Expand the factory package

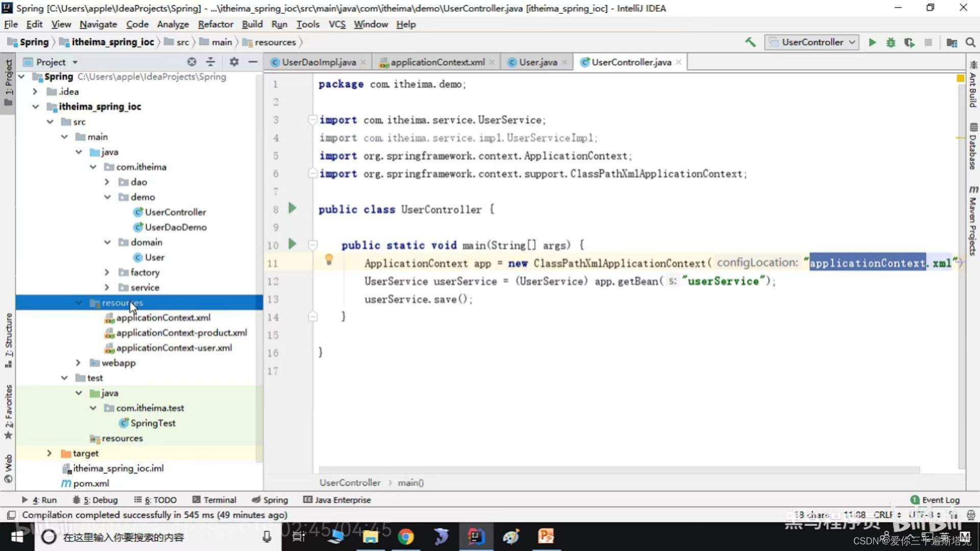[107, 272]
